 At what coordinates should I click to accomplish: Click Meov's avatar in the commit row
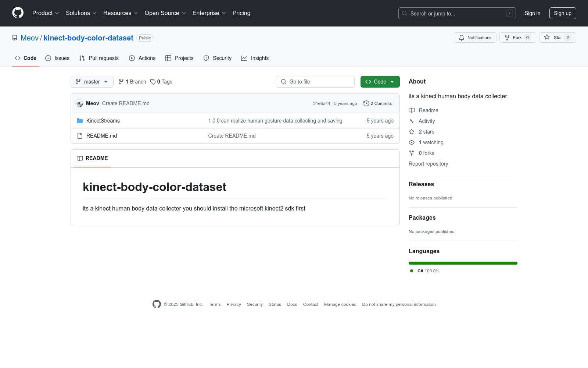tap(79, 103)
